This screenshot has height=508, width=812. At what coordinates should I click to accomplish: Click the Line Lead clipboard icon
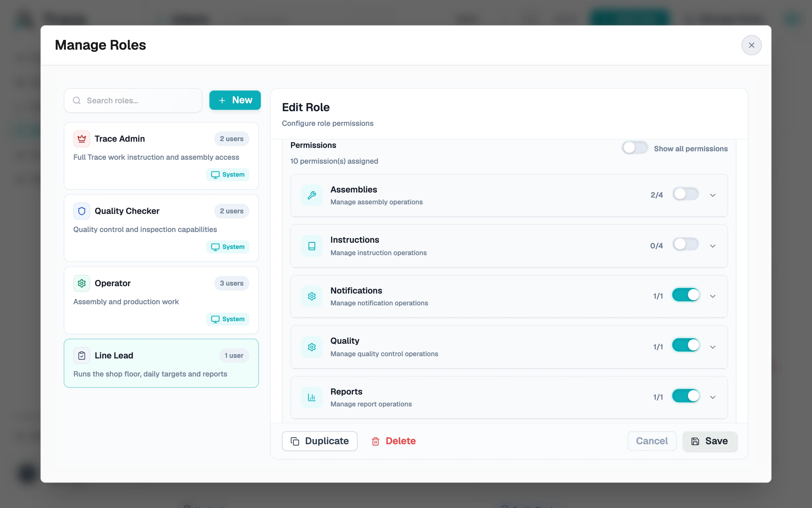click(81, 356)
